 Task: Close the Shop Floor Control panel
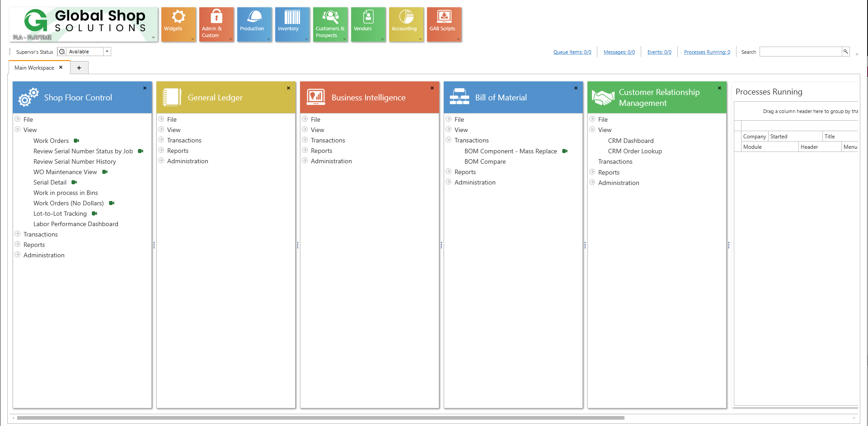(145, 88)
